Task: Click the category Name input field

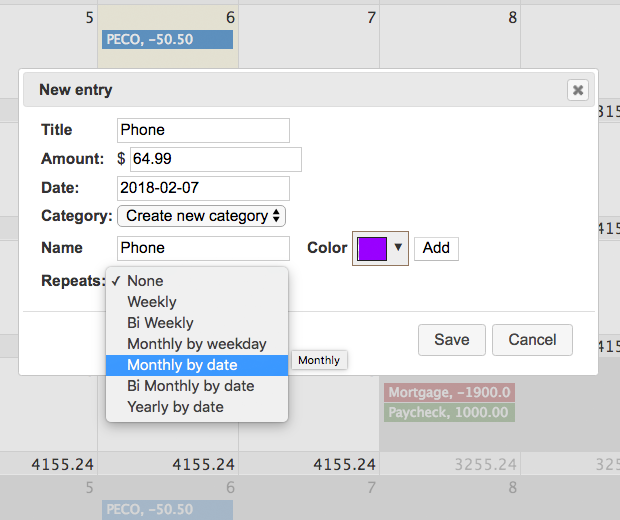Action: coord(203,248)
